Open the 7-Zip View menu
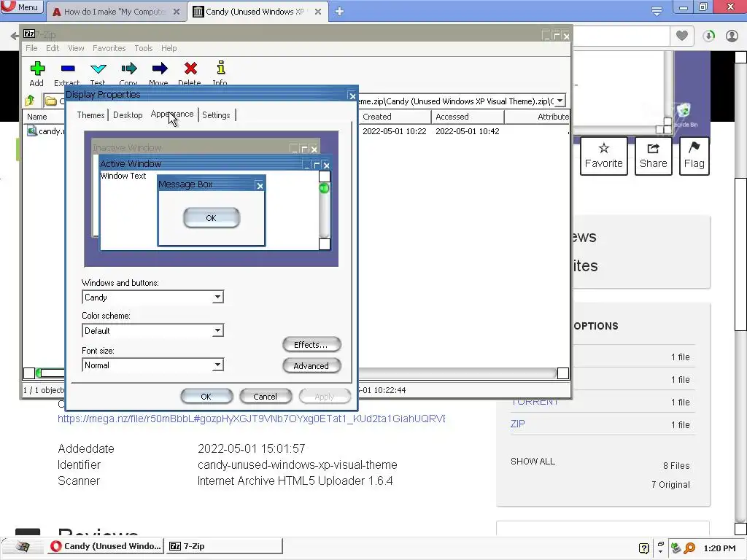 pos(76,48)
